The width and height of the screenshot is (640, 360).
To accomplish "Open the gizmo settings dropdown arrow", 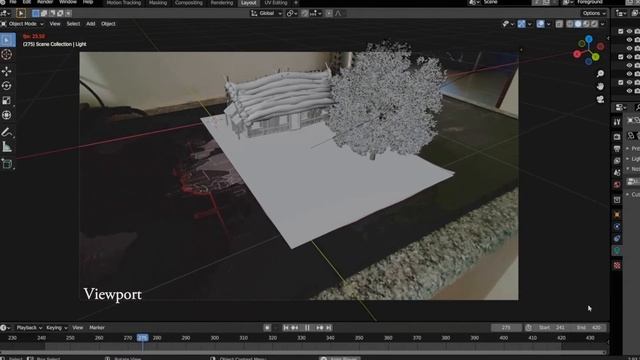I will pos(530,24).
